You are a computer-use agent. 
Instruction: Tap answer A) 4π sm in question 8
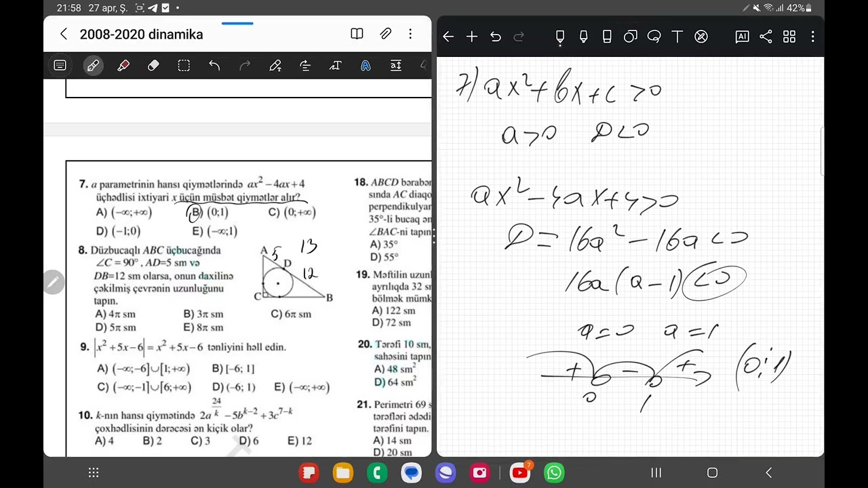pos(116,314)
